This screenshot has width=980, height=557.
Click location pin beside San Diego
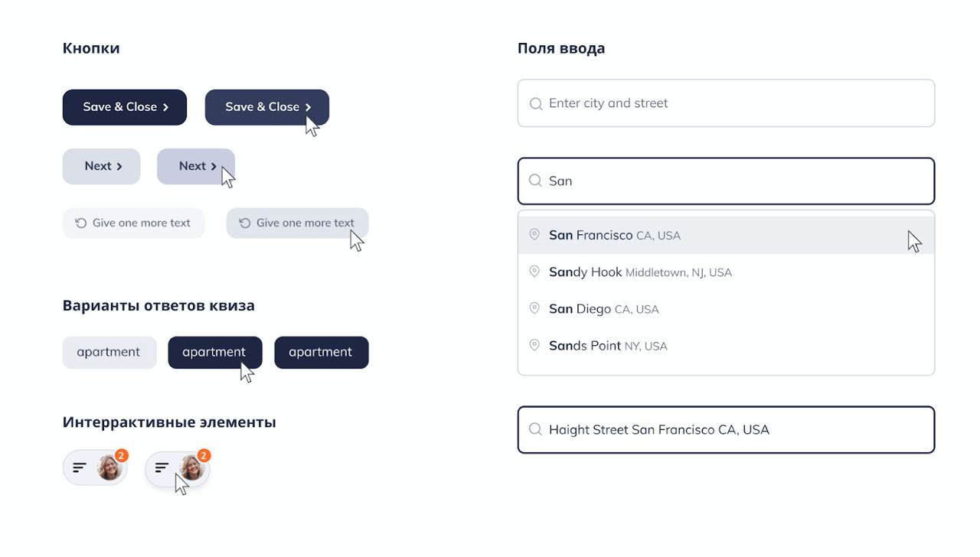pyautogui.click(x=534, y=308)
